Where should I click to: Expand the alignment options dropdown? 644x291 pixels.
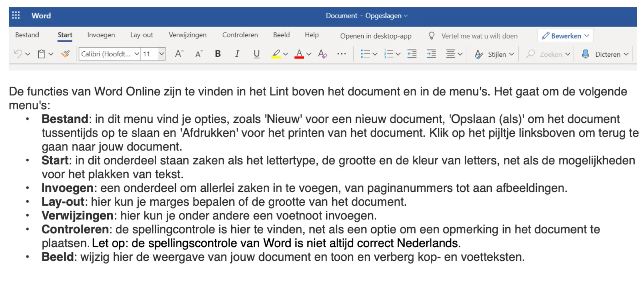[460, 54]
